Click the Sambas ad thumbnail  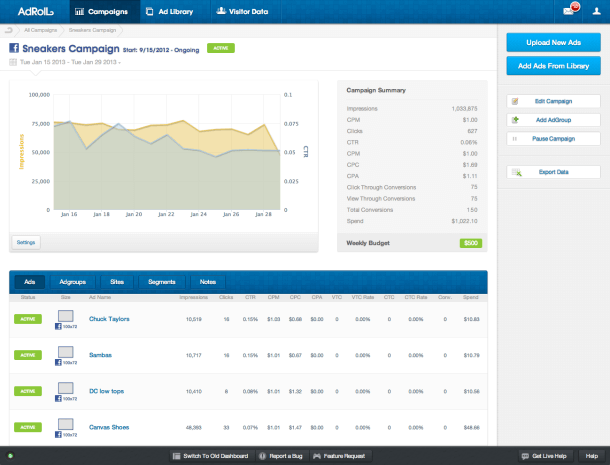tap(66, 352)
